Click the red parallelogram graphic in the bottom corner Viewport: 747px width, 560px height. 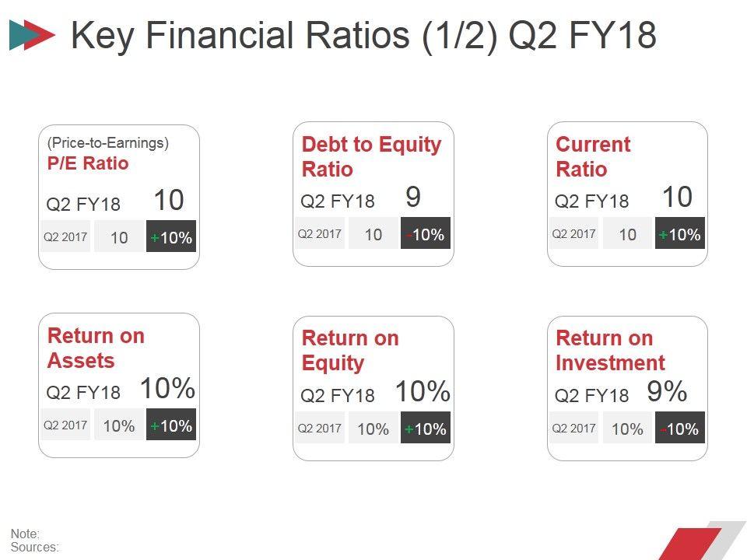[689, 543]
